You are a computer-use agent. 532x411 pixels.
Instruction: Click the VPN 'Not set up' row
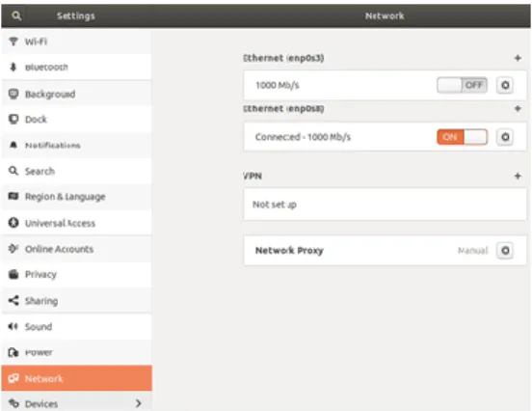tap(385, 205)
